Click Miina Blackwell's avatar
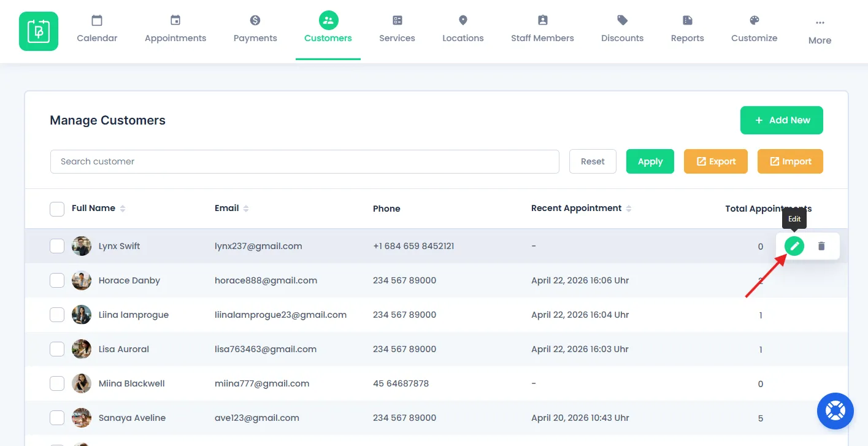868x446 pixels. point(82,383)
